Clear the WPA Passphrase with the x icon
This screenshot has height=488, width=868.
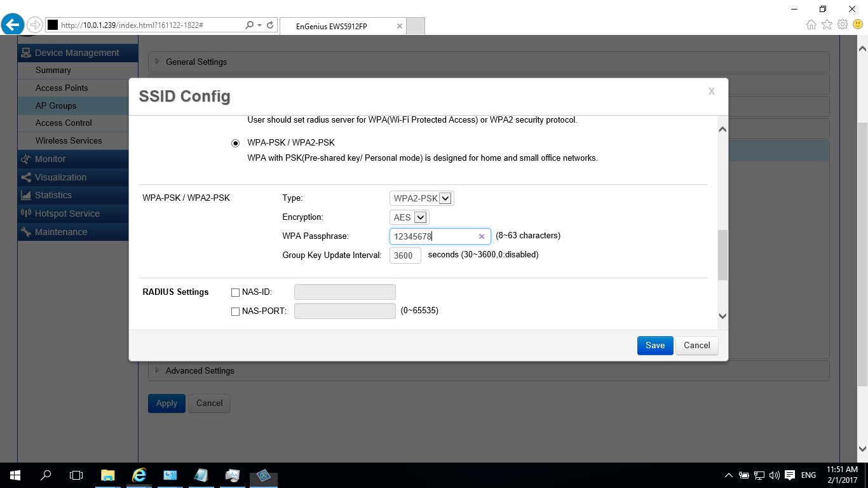click(482, 236)
